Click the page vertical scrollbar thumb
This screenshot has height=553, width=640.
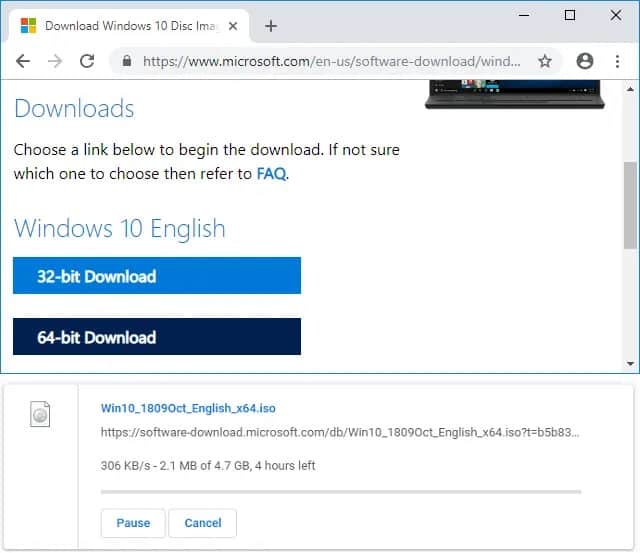tap(630, 205)
